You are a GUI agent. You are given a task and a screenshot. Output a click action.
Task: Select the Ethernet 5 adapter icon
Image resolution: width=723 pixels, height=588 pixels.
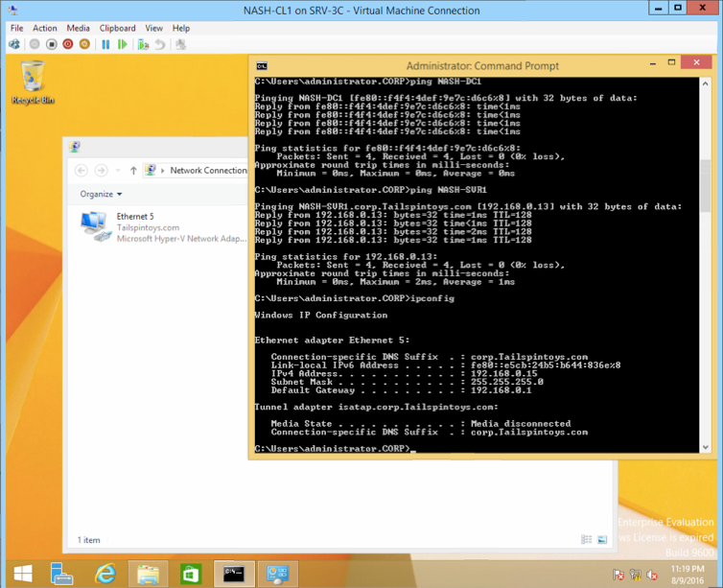point(96,227)
